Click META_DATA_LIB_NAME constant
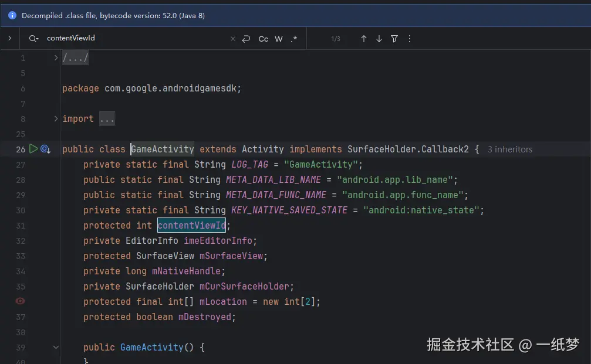Screen dimensions: 591x364 tap(273, 179)
